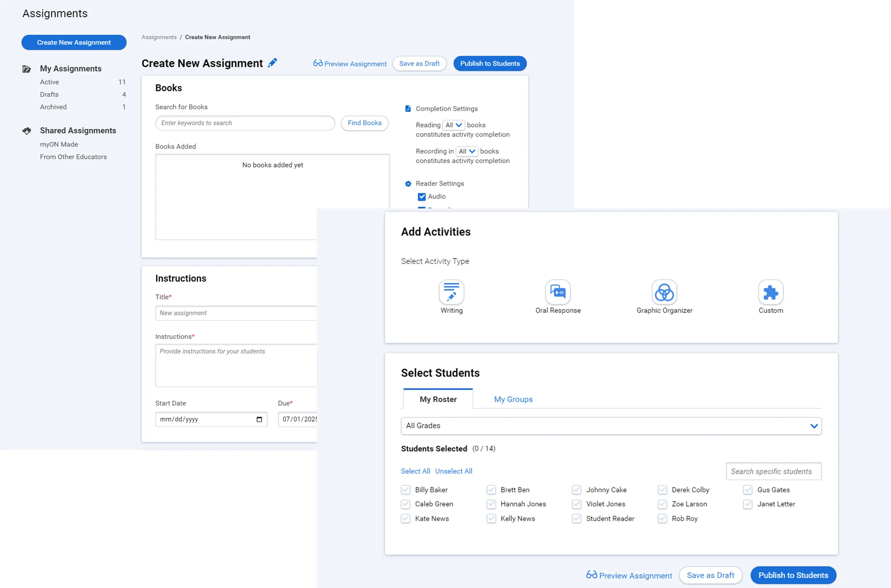Click the My Assignments folder icon
Image resolution: width=891 pixels, height=588 pixels.
point(26,69)
